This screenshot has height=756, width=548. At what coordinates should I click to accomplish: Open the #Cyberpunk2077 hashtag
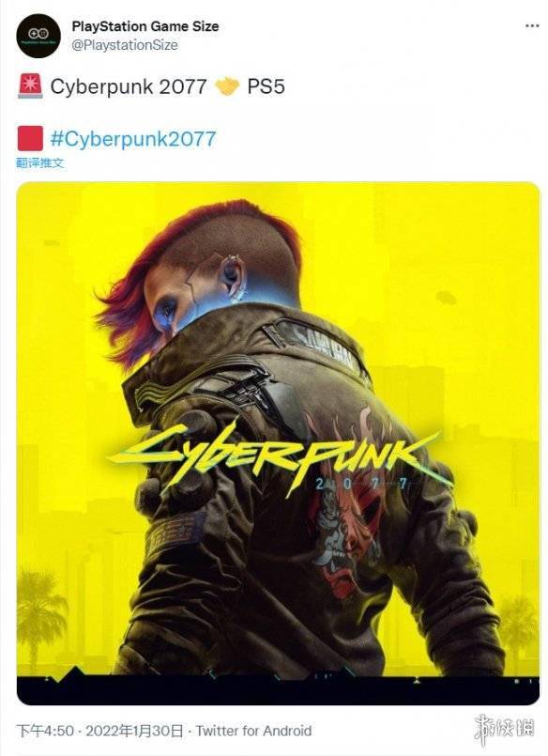(133, 138)
